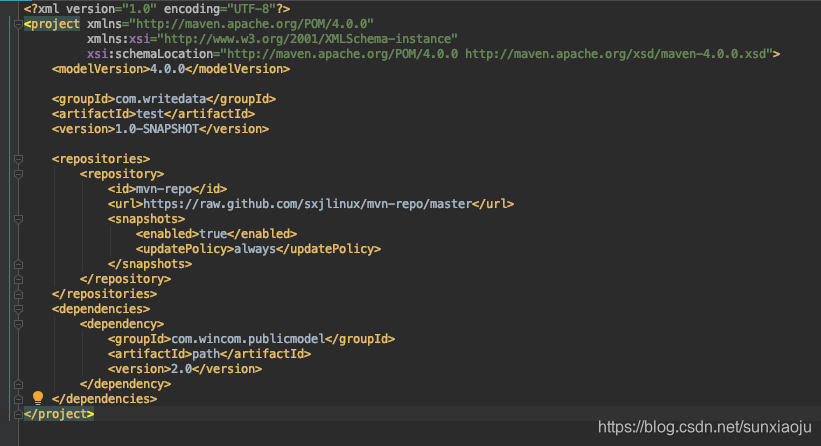Collapse the dependency opening tag fold
The image size is (821, 446).
18,324
